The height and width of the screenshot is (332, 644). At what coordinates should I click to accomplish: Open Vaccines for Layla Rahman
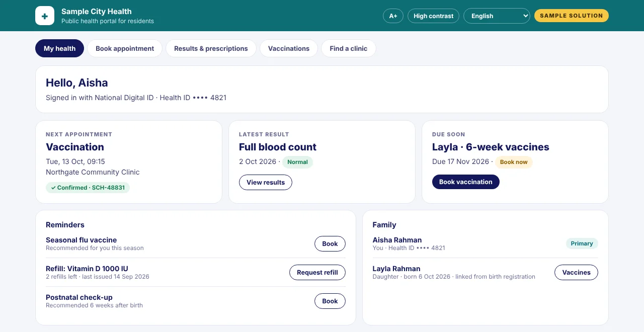click(576, 272)
